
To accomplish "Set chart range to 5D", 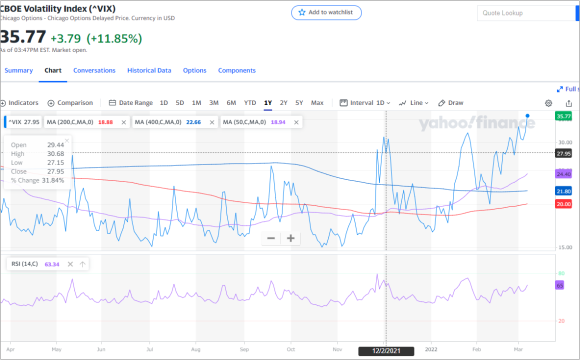I will click(x=180, y=103).
